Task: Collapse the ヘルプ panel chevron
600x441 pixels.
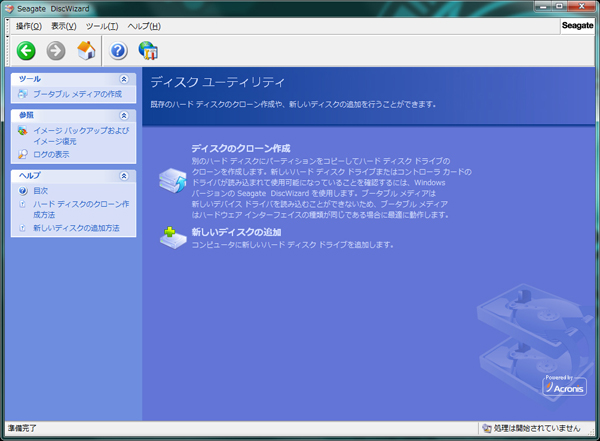Action: [x=124, y=176]
